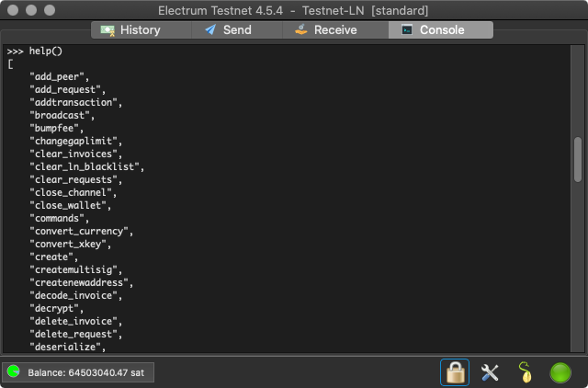Screen dimensions: 588x388
Task: Click the "convert_currency" entry
Action: click(x=82, y=232)
